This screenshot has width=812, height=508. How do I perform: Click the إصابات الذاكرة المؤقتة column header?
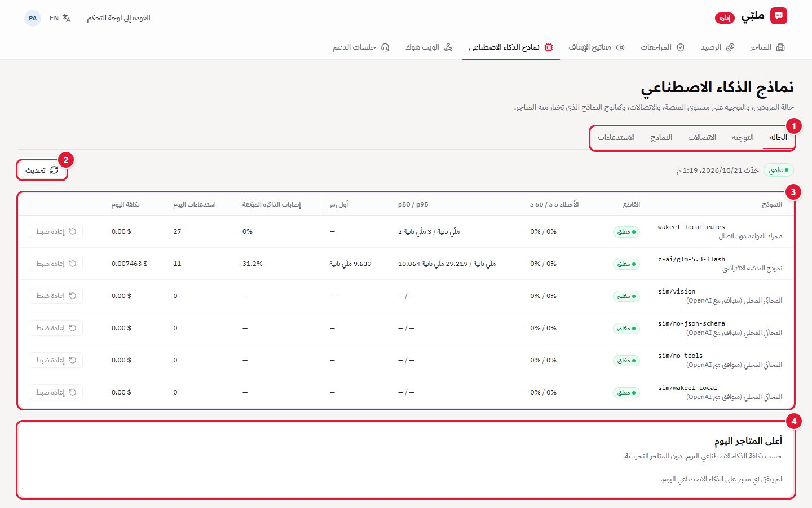[271, 204]
